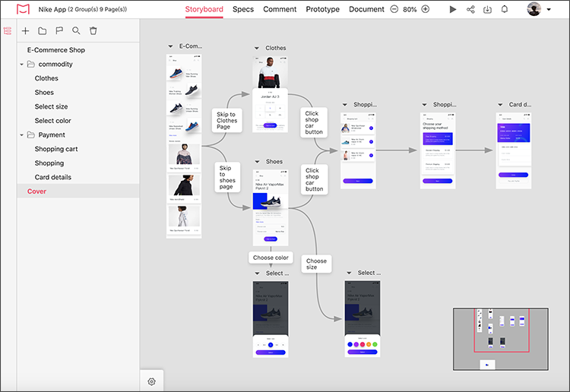
Task: Open the share icon
Action: click(470, 9)
